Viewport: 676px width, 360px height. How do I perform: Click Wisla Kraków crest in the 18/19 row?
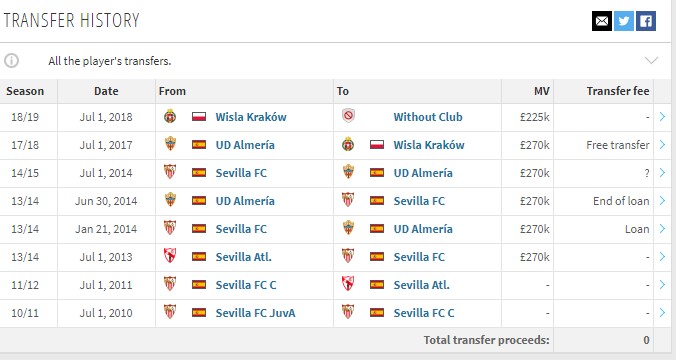(x=170, y=116)
